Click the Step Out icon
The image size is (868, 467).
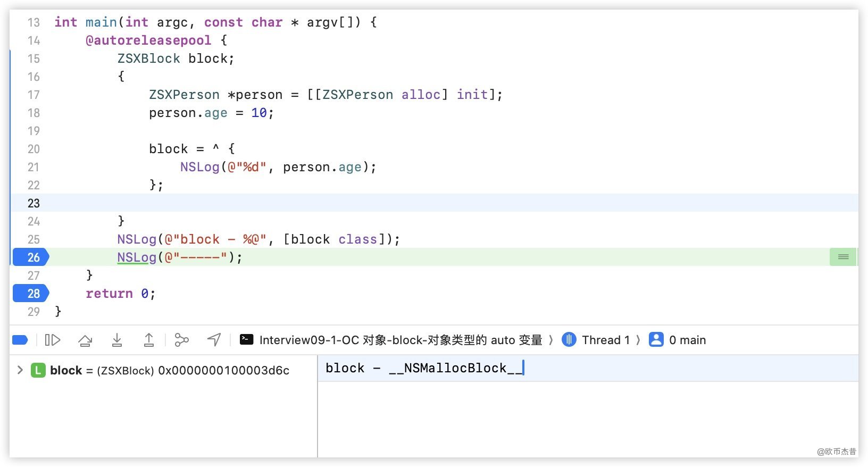(149, 340)
